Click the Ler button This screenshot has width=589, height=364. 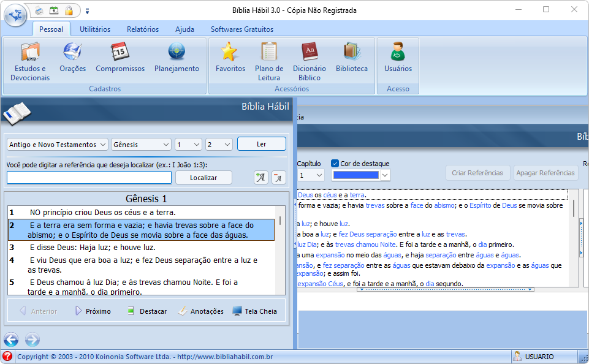pyautogui.click(x=262, y=144)
